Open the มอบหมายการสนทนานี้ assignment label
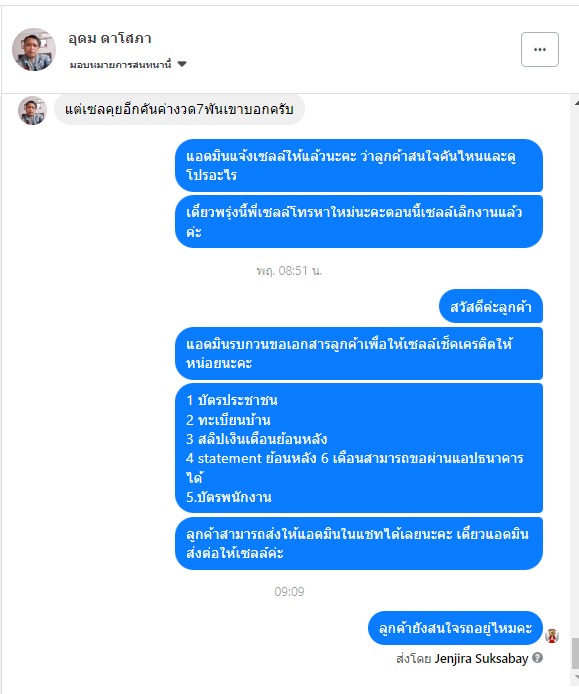Image resolution: width=579 pixels, height=694 pixels. [x=120, y=65]
